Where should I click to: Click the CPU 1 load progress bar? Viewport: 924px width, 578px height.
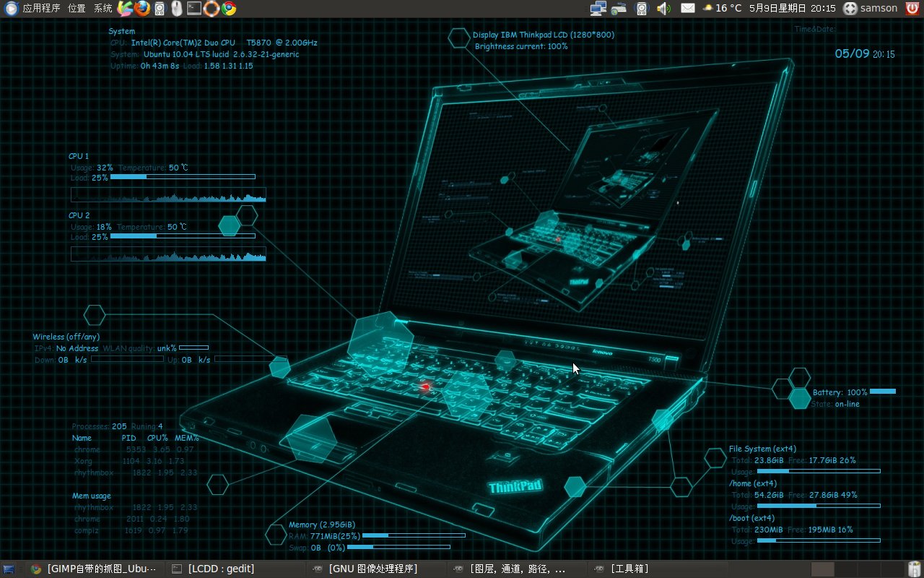[183, 176]
